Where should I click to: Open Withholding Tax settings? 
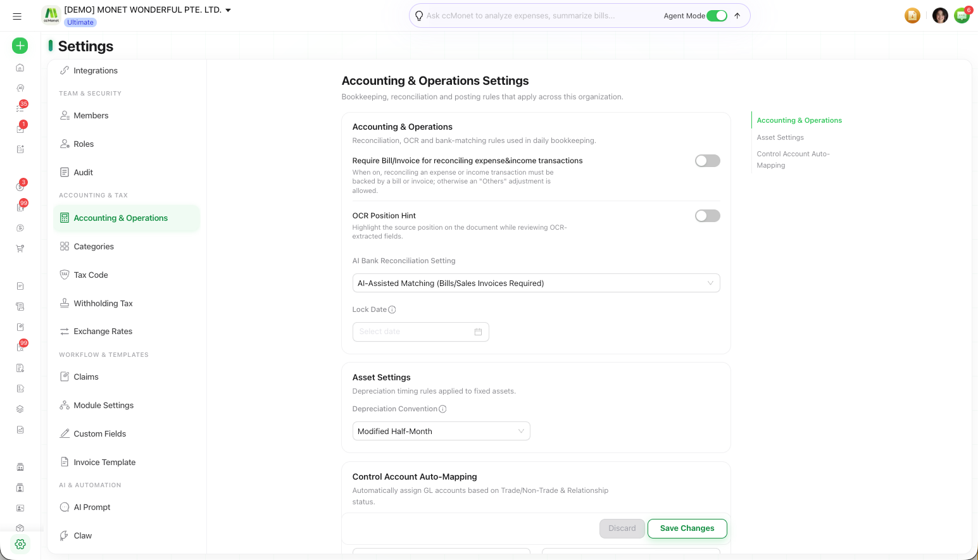click(x=127, y=303)
